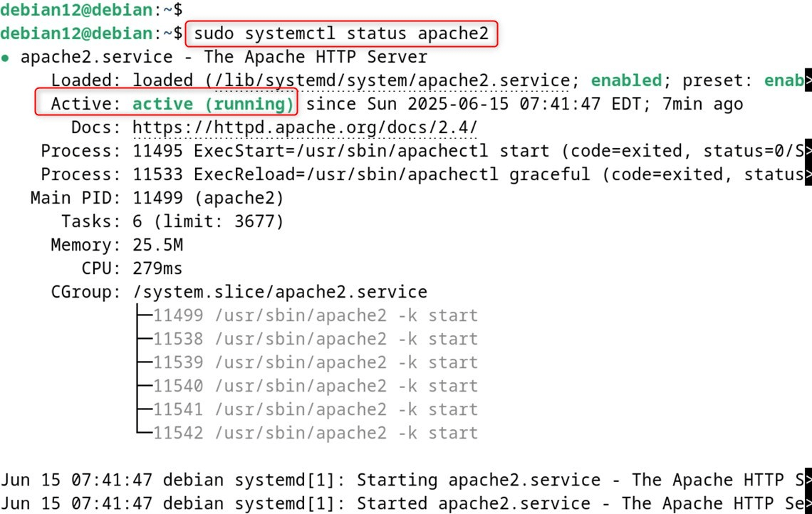Click the truncation marker ending the ExecReload line

pyautogui.click(x=808, y=174)
